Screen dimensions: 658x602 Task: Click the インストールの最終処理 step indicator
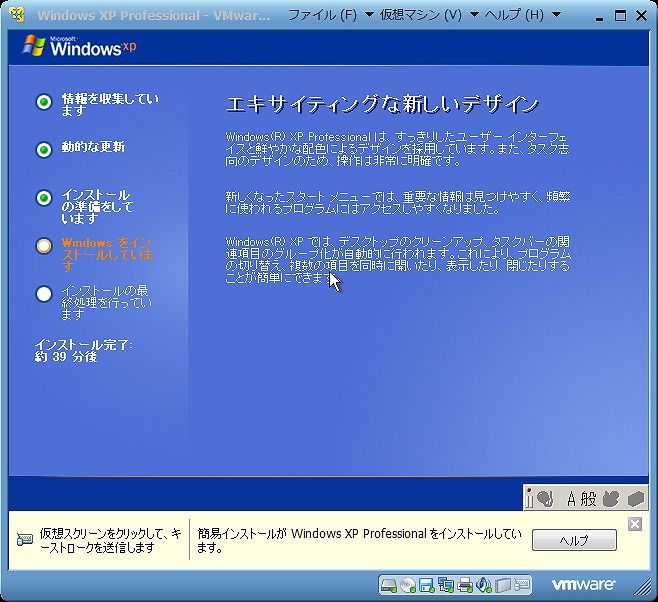point(44,294)
